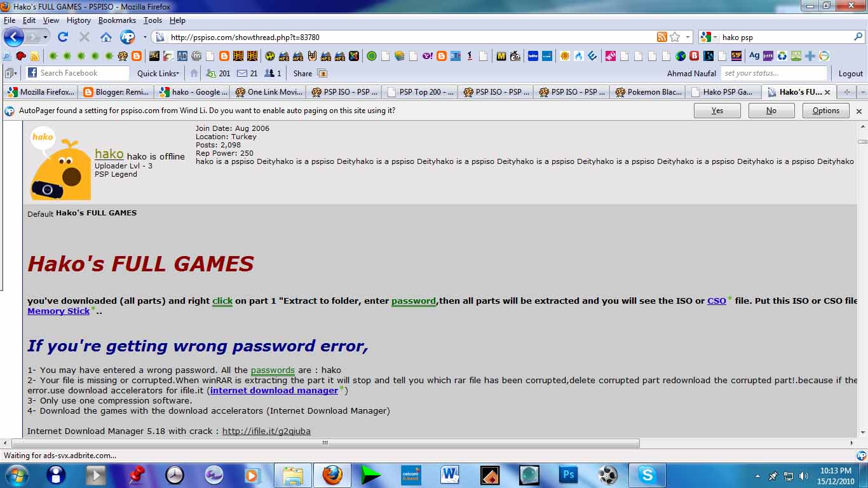Open the Firefox home page
Screen dimensions: 868x488
[106, 37]
